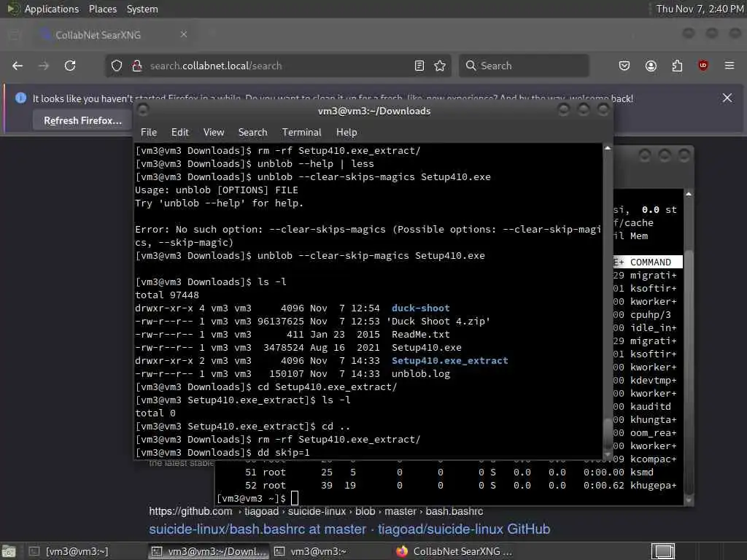Close the CollabNet SearXNG tab
Image resolution: width=747 pixels, height=560 pixels.
pos(183,34)
